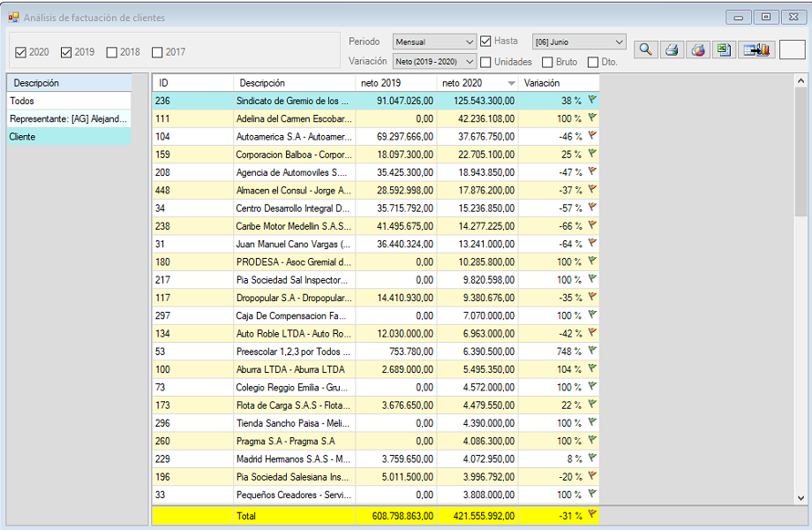Uncheck the 2020 year checkbox
Viewport: 812px width, 530px height.
tap(21, 53)
